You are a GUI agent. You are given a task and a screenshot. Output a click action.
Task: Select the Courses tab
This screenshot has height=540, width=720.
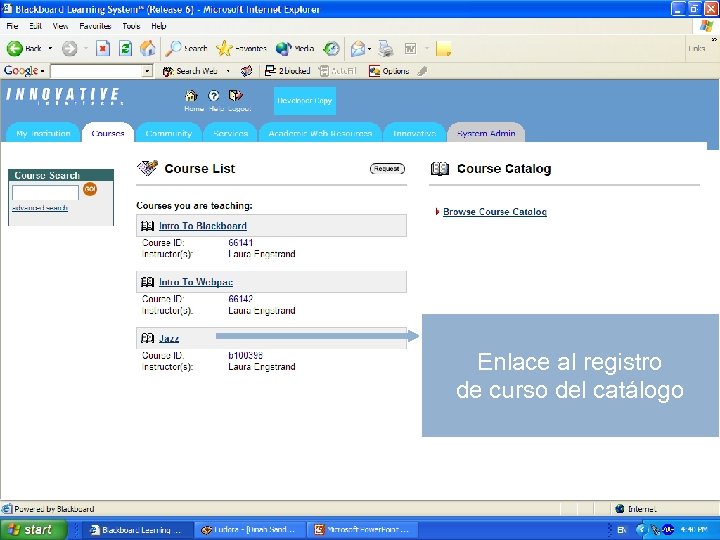point(108,133)
